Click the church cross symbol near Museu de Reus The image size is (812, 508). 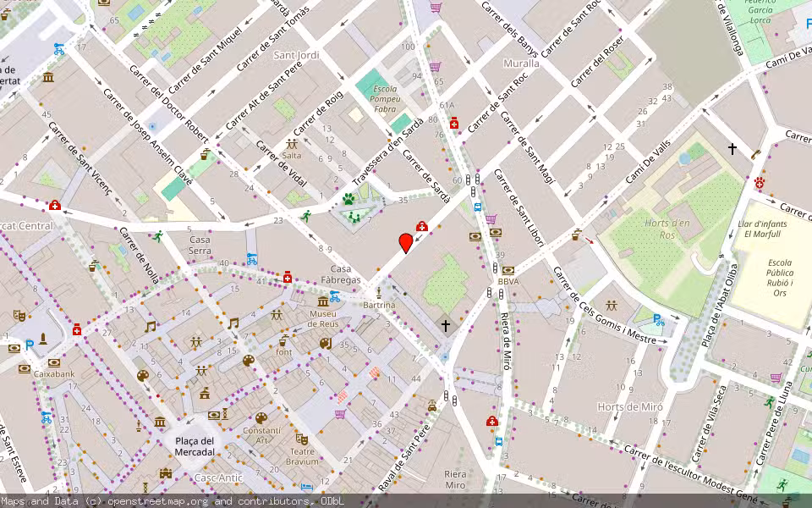445,325
